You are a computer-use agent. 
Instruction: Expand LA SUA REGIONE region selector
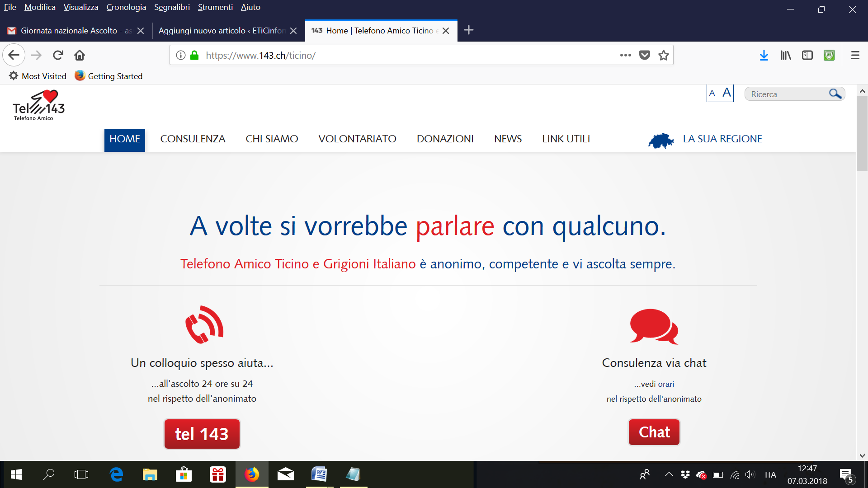tap(722, 139)
